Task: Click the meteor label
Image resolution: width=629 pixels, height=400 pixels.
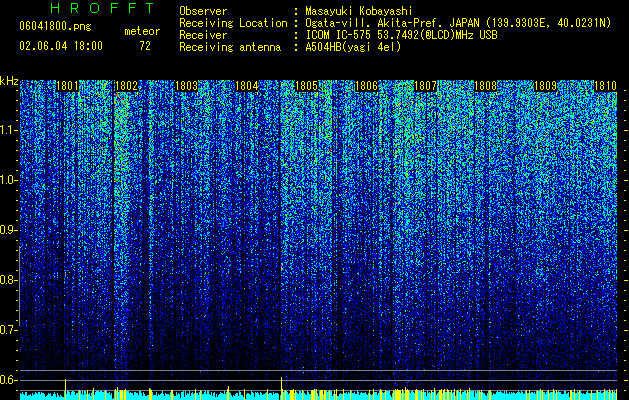Action: [x=142, y=31]
